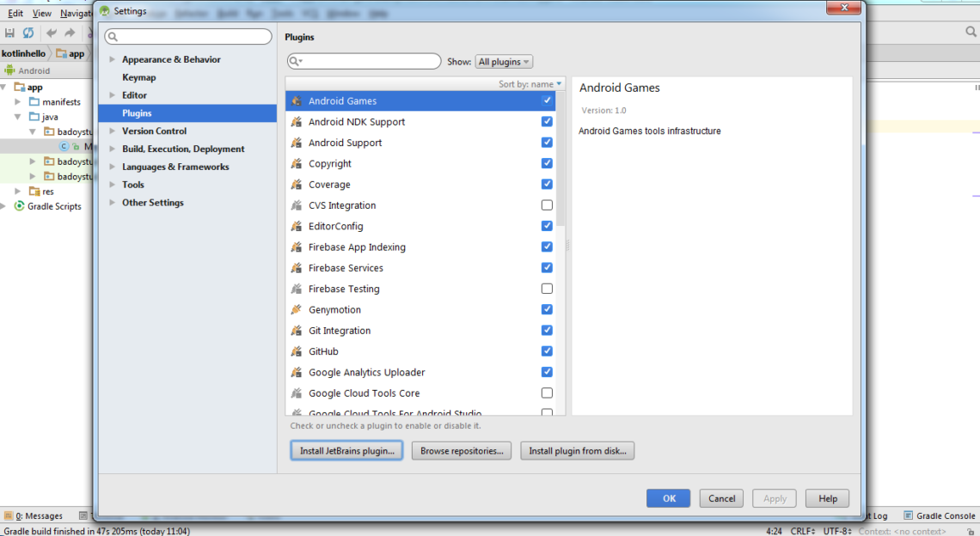Disable the Android NDK Support checkbox
980x536 pixels.
547,122
